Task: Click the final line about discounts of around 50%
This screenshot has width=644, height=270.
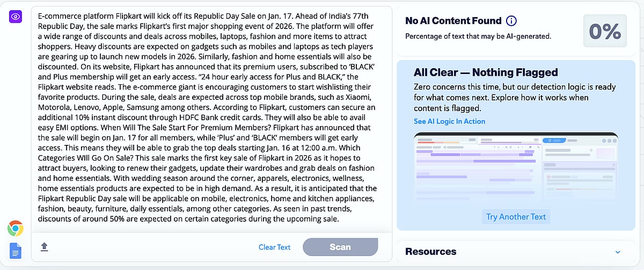Action: point(188,219)
